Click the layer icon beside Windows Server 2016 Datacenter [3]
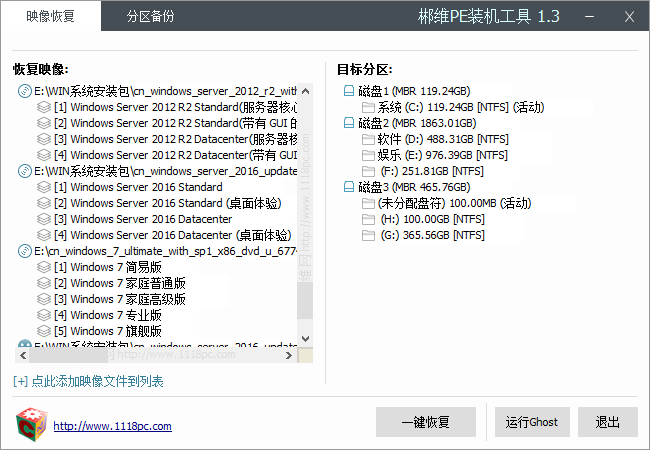 pyautogui.click(x=43, y=219)
